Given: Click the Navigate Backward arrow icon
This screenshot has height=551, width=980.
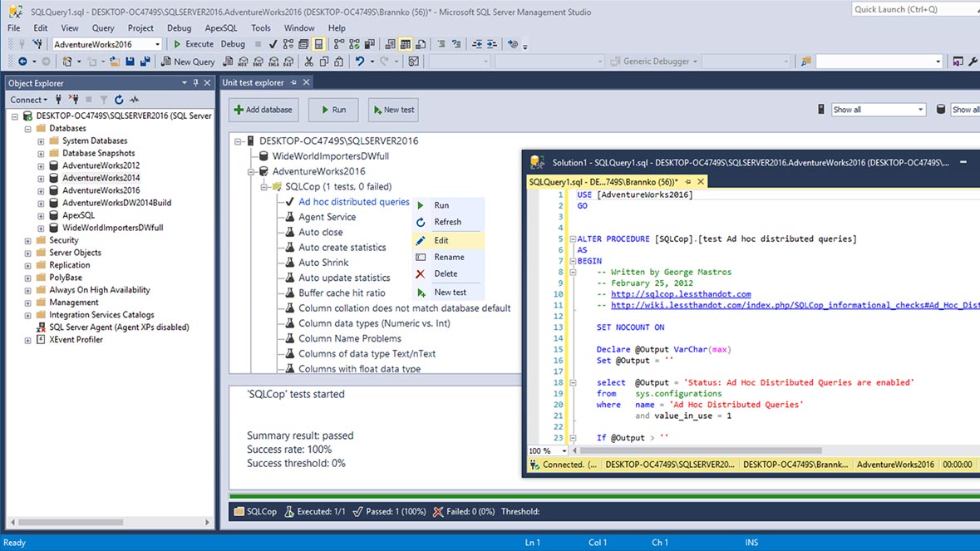Looking at the screenshot, I should click(22, 61).
